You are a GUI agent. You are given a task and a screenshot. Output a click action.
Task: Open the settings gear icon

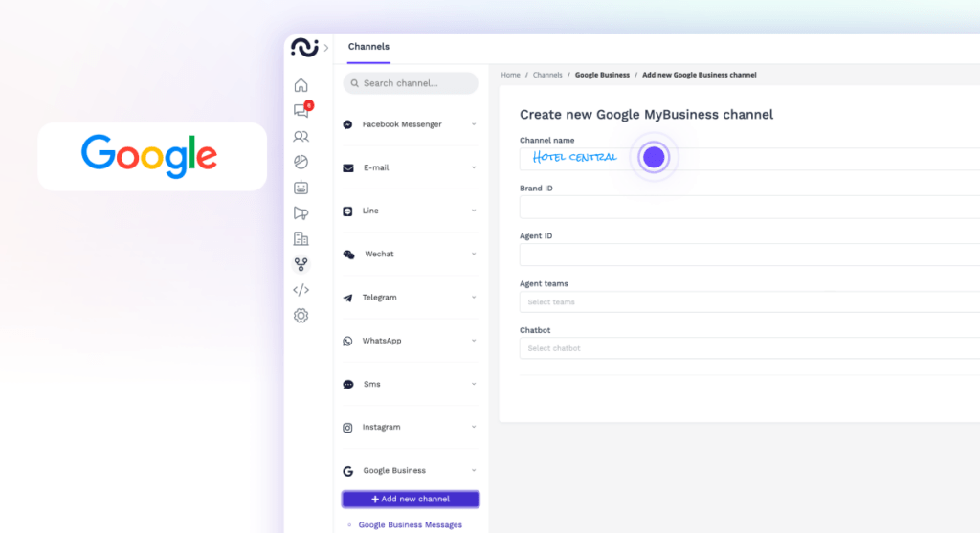[301, 316]
